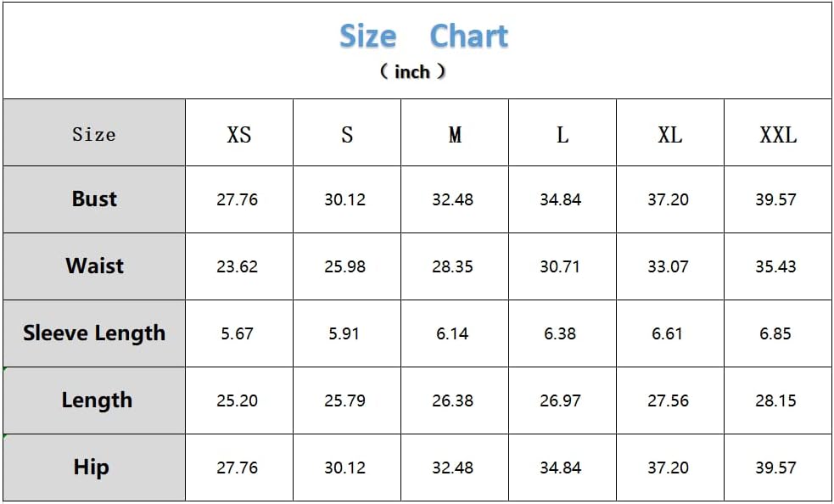Click Length value 25.20 for XS
Screen dimensions: 834x504
click(238, 400)
